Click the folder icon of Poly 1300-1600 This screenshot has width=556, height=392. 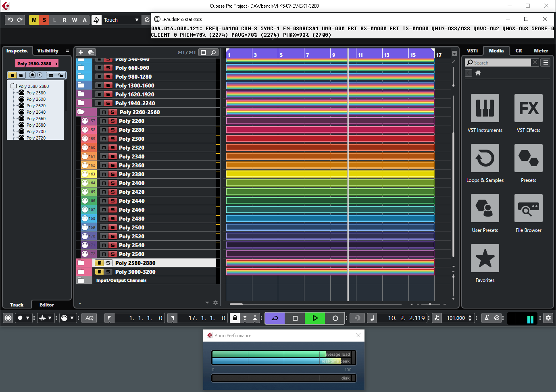(81, 85)
